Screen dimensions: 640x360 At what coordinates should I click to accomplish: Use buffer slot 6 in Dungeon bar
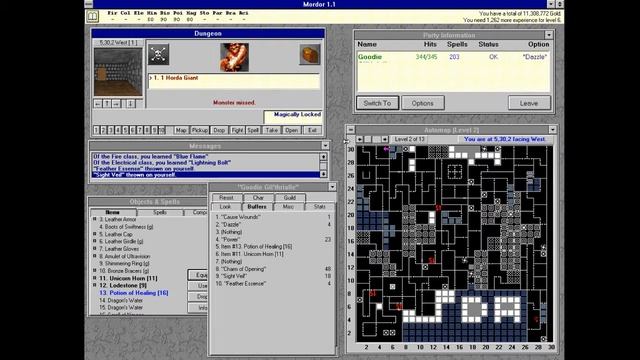(x=133, y=130)
